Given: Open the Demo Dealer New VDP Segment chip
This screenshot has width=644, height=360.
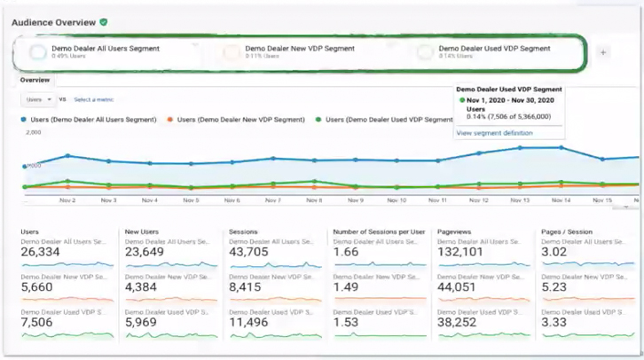Looking at the screenshot, I should (x=300, y=51).
